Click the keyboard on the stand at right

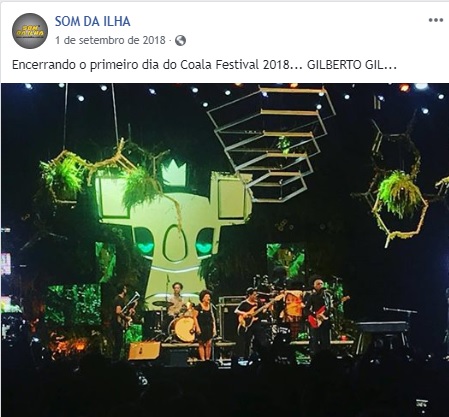[x=383, y=327]
